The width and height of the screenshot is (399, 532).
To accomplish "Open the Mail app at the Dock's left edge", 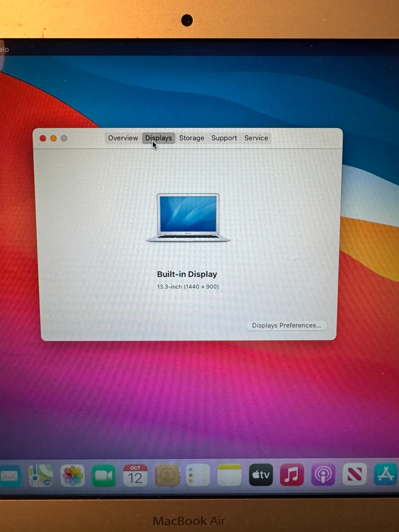I will tap(9, 475).
